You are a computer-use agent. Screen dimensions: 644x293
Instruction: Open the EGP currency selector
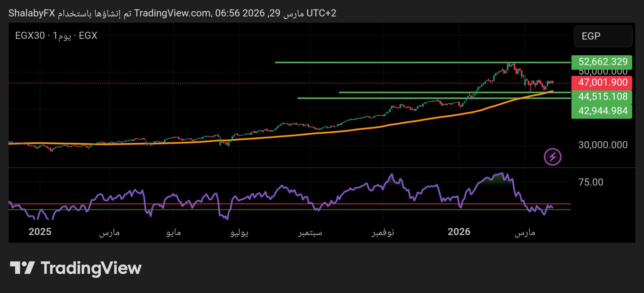(x=603, y=36)
